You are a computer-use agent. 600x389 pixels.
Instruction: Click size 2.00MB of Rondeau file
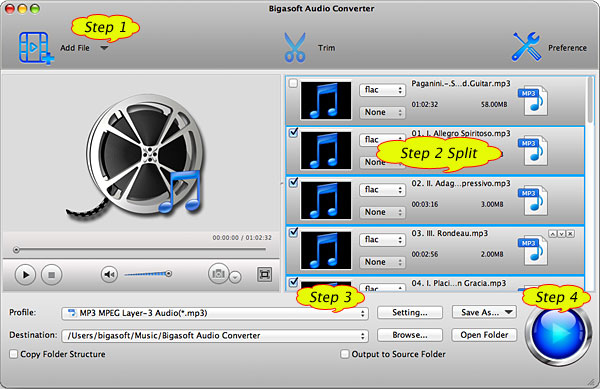point(492,254)
